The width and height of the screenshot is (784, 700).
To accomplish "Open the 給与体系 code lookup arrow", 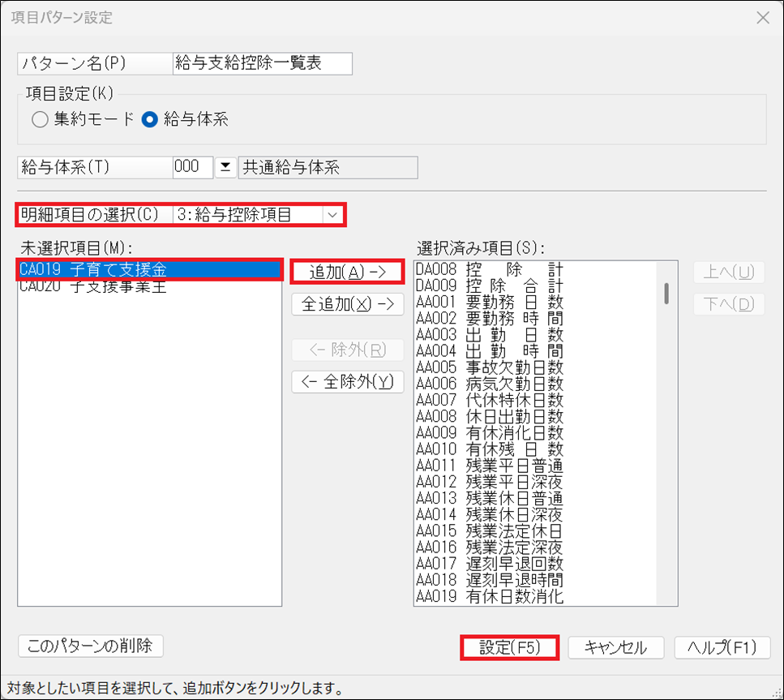I will (x=225, y=168).
